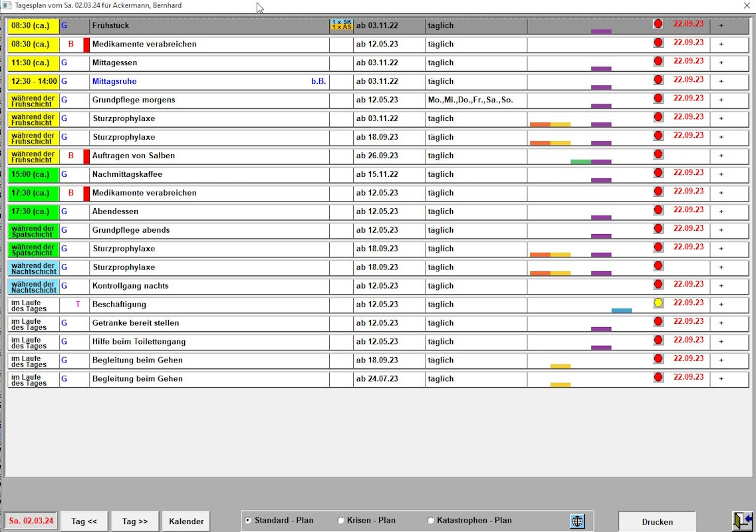Click the 11:30 (ca.) time cell
The height and width of the screenshot is (532, 756).
33,63
